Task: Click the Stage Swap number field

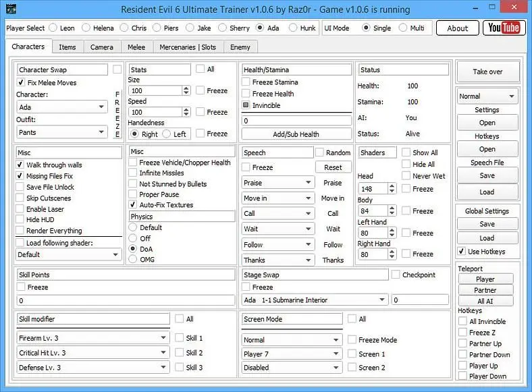Action: point(420,300)
